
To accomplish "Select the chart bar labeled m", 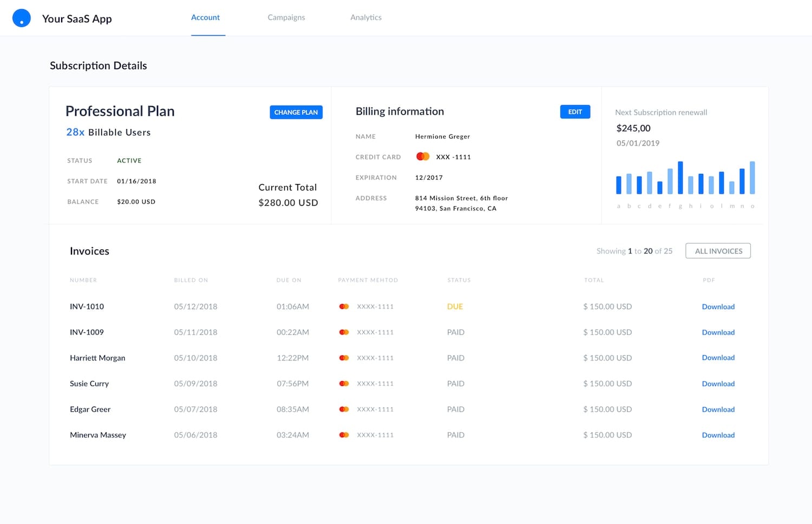I will click(x=732, y=187).
